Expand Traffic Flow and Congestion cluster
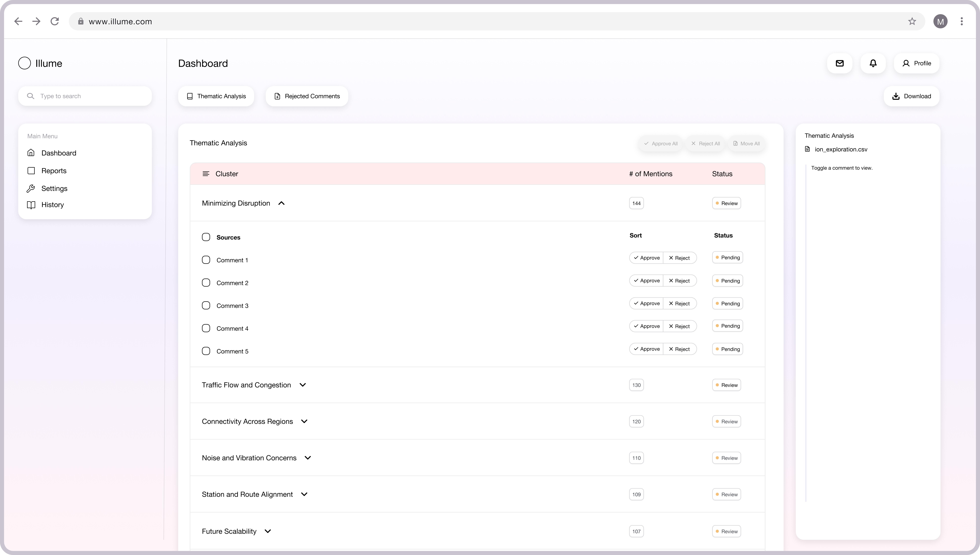This screenshot has height=555, width=980. coord(303,385)
